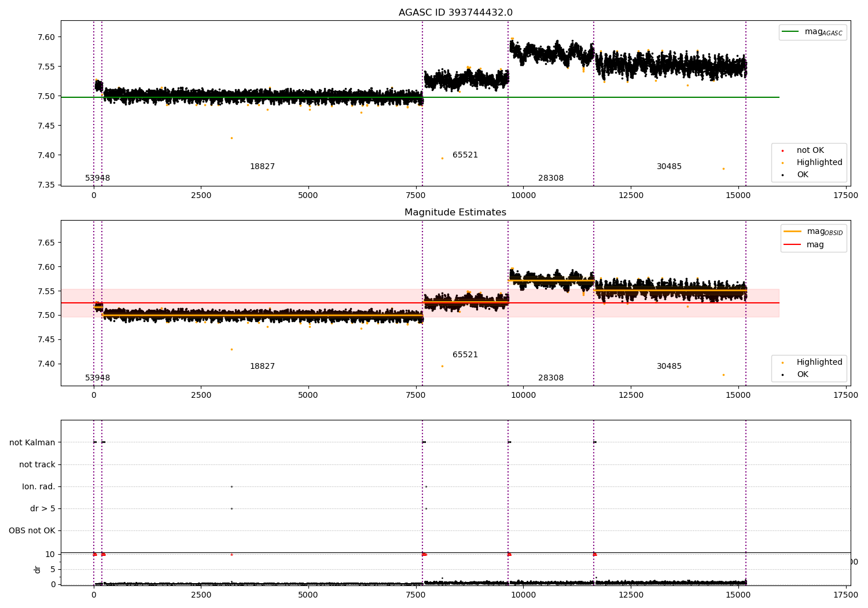Click the 'dr > 5' row label
Viewport: 868px width, 608px height.
(x=43, y=509)
